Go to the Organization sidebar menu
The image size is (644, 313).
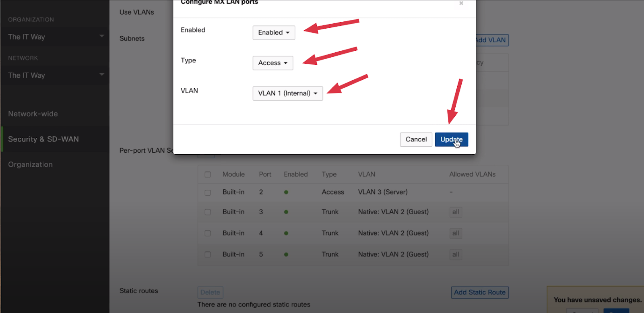click(31, 164)
